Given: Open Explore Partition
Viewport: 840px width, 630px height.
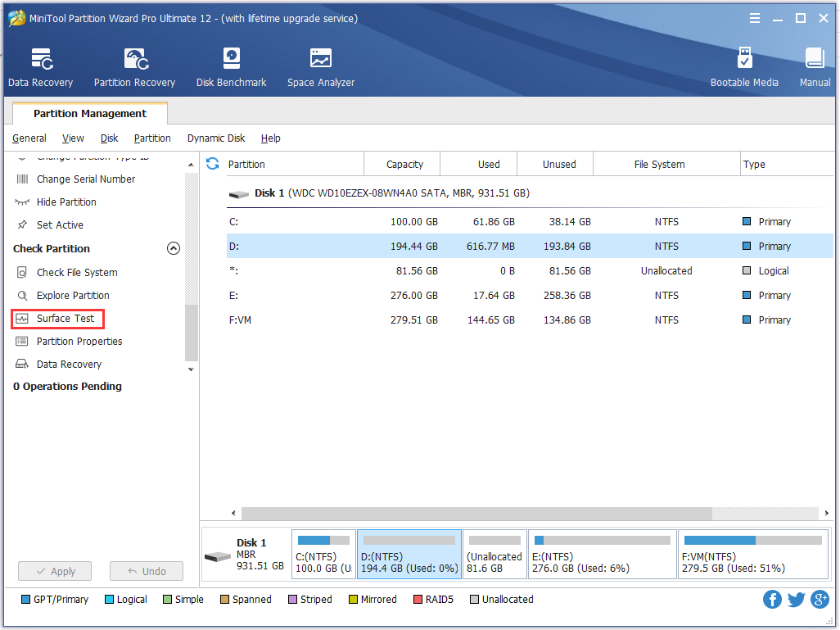Looking at the screenshot, I should pyautogui.click(x=75, y=295).
